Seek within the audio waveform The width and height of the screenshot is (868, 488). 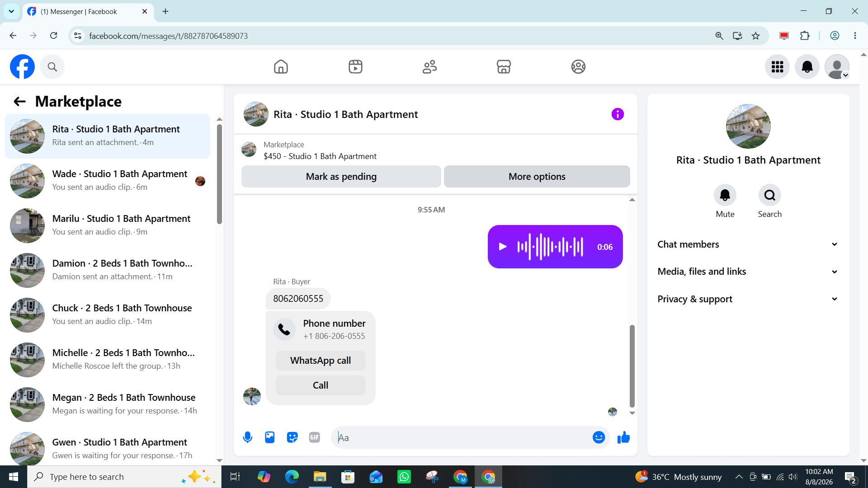tap(550, 247)
